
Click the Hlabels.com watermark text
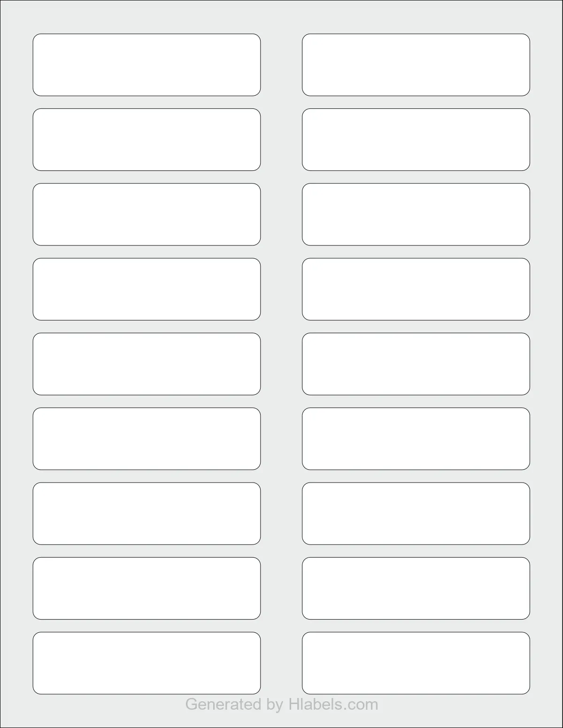coord(281,704)
